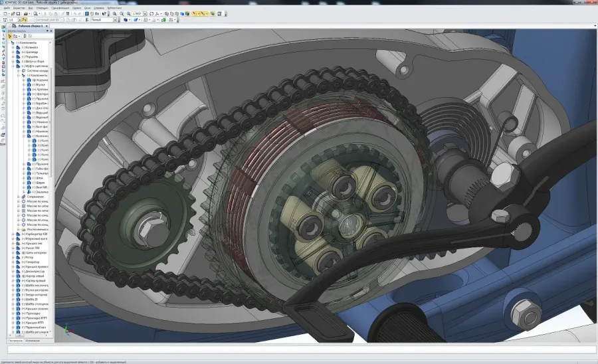Screen dimensions: 598x364
Task: Open the Справка menu
Action: (99, 8)
